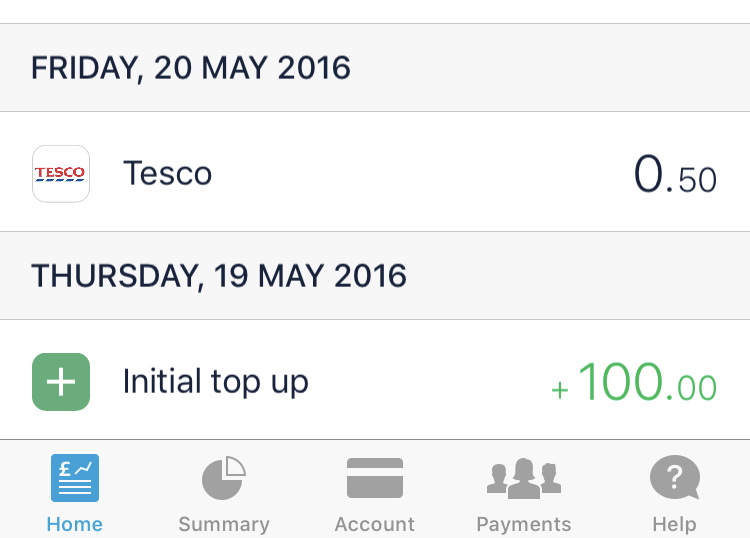Open the Initial top up transaction name
This screenshot has width=750, height=538.
(x=215, y=381)
